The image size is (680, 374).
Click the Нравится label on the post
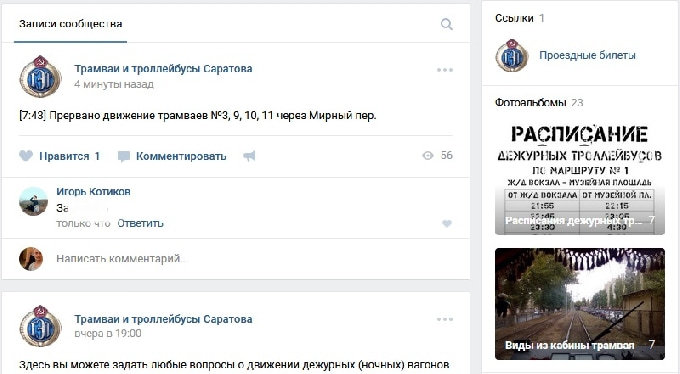pos(64,156)
